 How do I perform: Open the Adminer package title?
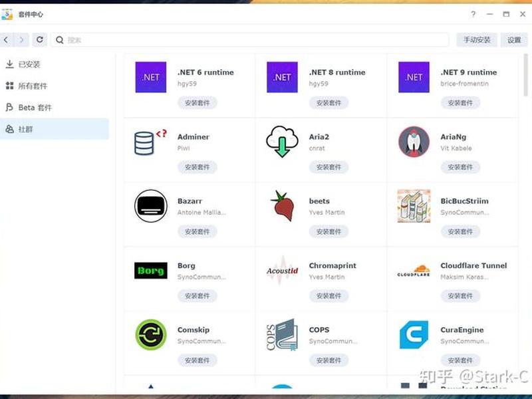(x=194, y=137)
